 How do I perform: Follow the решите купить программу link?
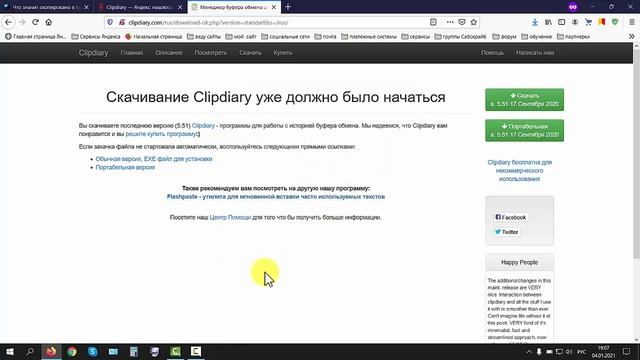pos(162,134)
